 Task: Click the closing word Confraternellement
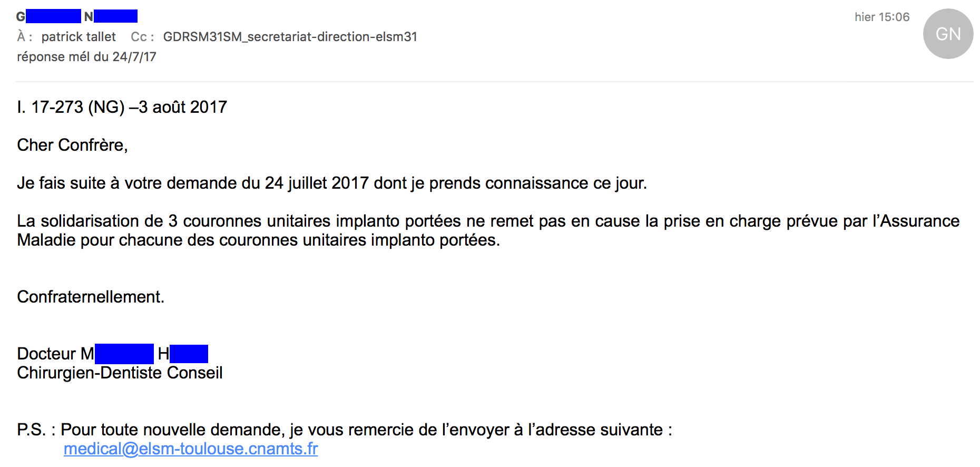click(91, 297)
